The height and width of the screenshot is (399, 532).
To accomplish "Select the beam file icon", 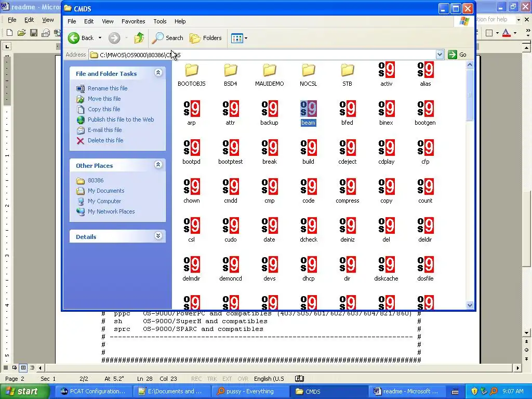I will [308, 109].
